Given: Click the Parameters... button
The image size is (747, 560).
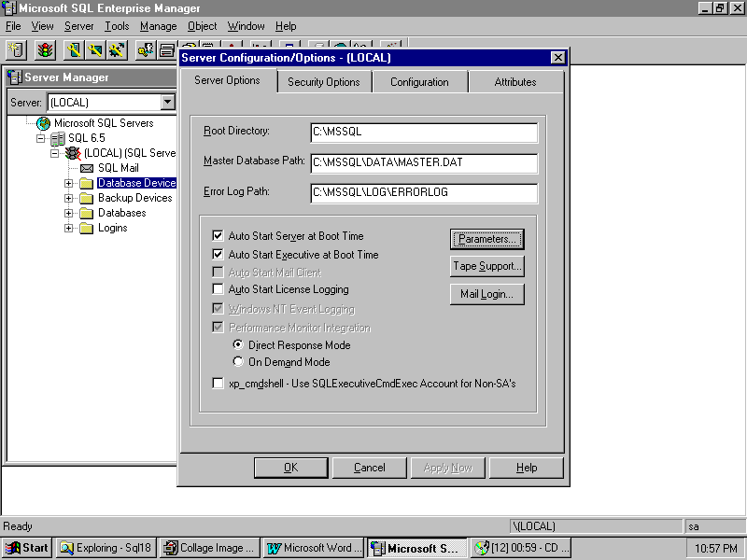Looking at the screenshot, I should pyautogui.click(x=486, y=239).
